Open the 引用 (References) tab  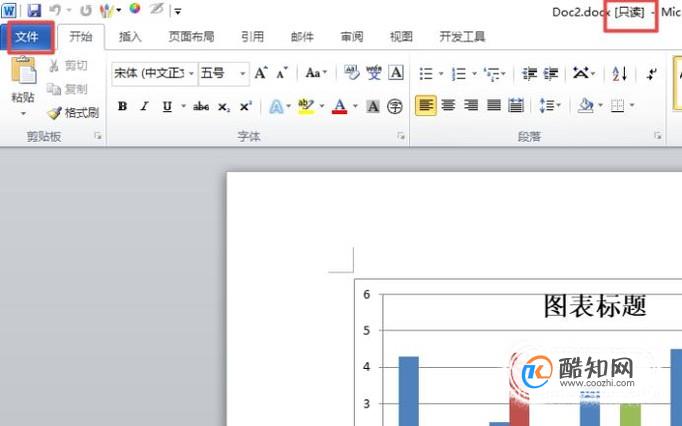click(252, 37)
